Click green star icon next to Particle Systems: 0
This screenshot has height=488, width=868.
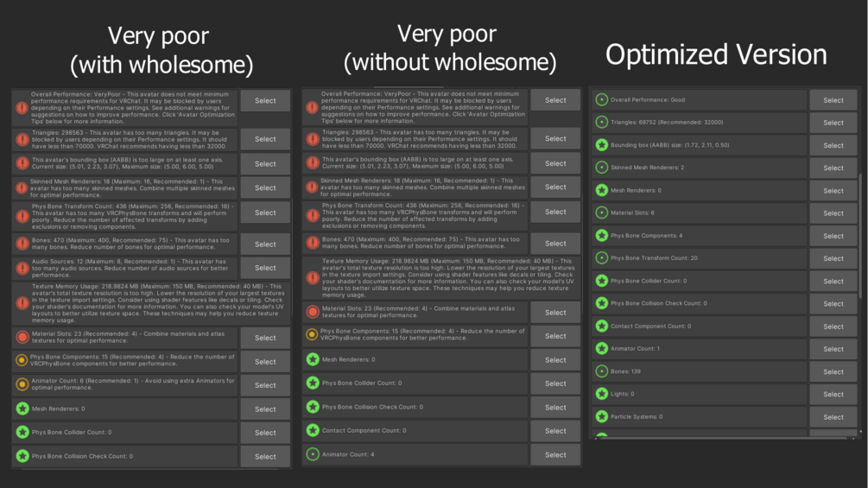[602, 416]
